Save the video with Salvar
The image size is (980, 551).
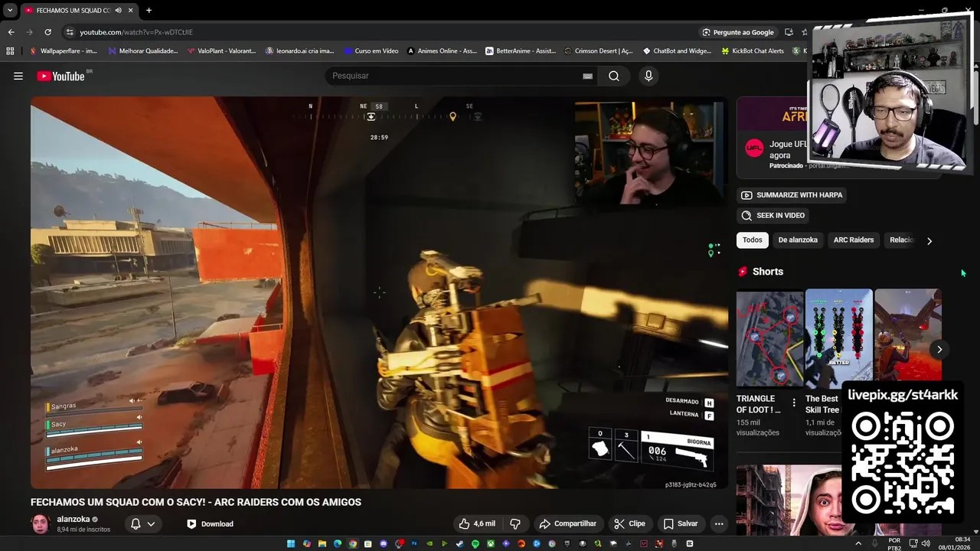680,523
